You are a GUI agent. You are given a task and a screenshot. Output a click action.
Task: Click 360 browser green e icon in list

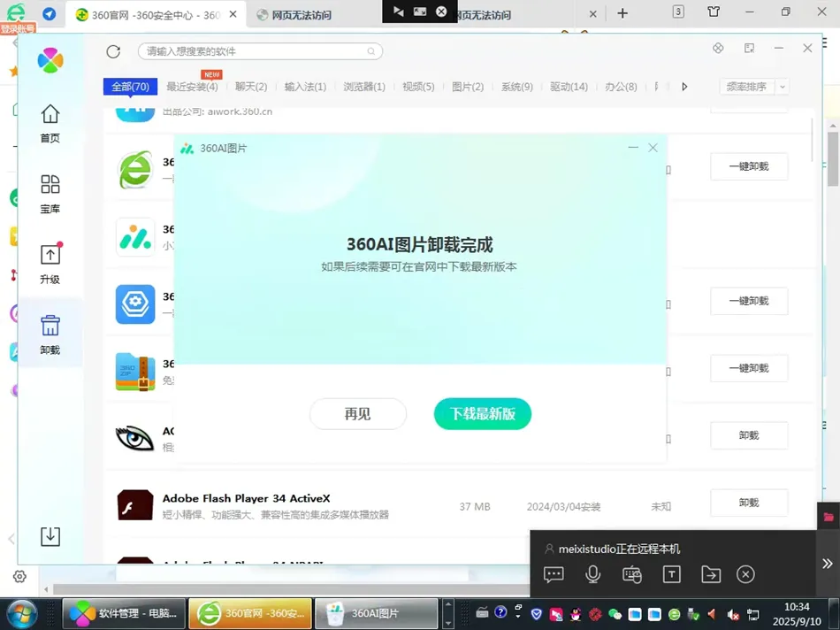pos(135,170)
